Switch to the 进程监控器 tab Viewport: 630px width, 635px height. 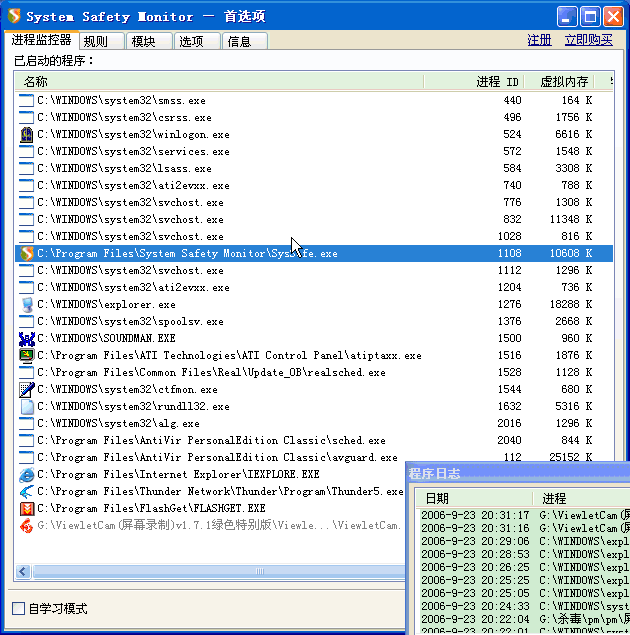[x=41, y=40]
